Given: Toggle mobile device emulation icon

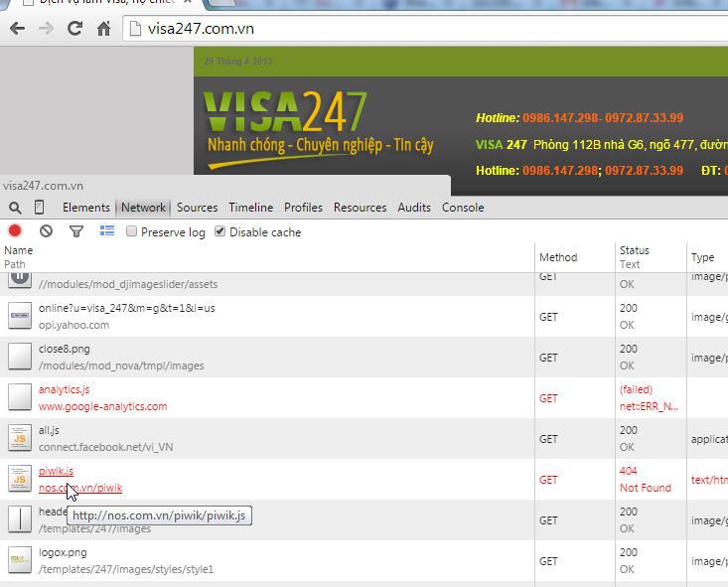Looking at the screenshot, I should (40, 208).
